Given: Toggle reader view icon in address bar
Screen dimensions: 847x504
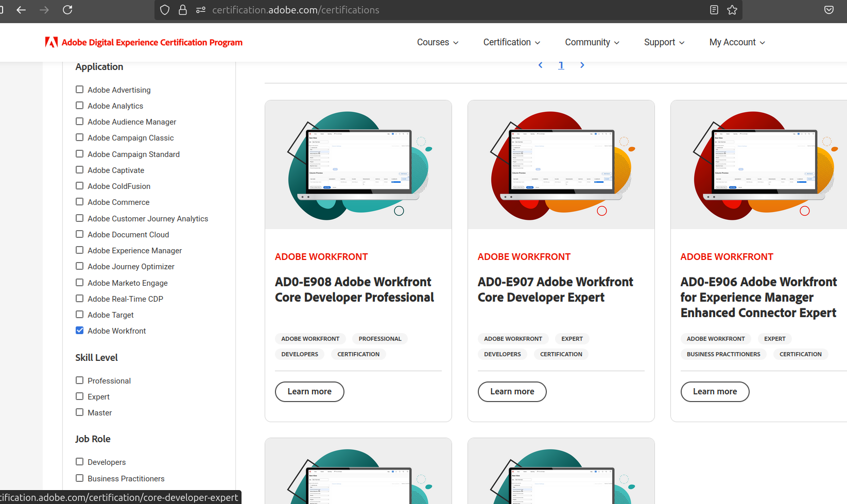Looking at the screenshot, I should click(x=714, y=10).
